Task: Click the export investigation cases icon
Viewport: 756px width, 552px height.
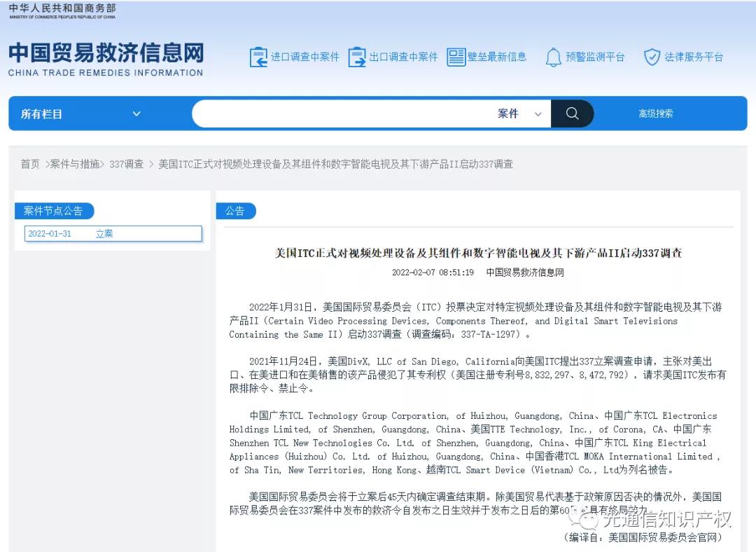Action: coord(357,57)
